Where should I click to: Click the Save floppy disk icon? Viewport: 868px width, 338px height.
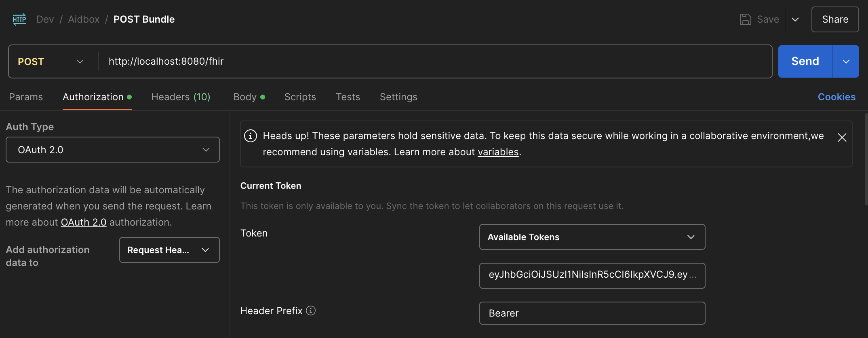(745, 19)
